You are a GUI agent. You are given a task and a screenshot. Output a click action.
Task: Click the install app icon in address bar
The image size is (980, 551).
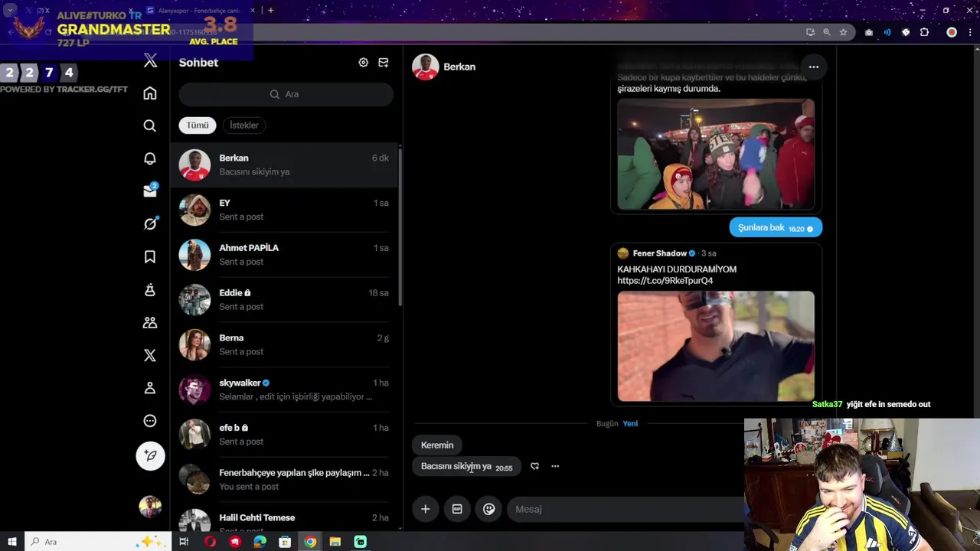[x=810, y=32]
